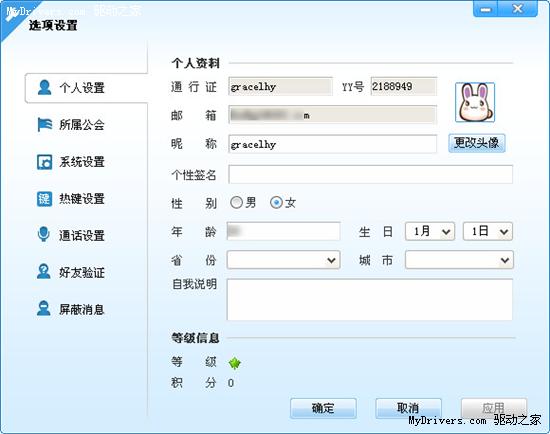Select the 男 gender radio button
Viewport: 550px width, 434px height.
[x=236, y=202]
